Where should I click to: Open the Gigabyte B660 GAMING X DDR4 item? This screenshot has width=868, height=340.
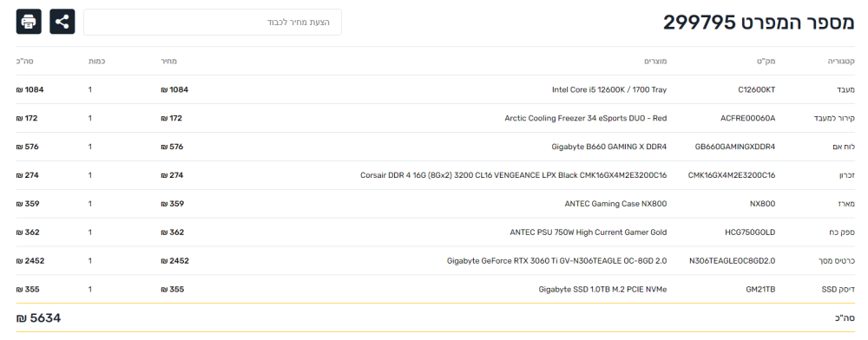point(609,147)
